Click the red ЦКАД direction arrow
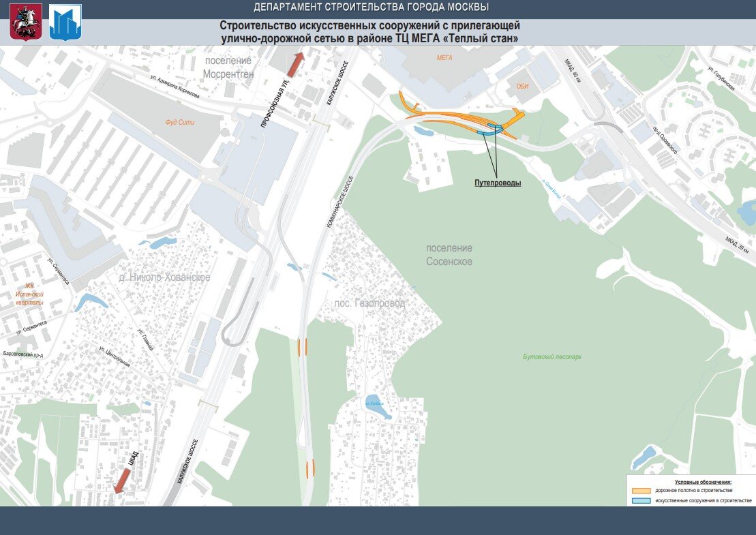 coord(122,481)
